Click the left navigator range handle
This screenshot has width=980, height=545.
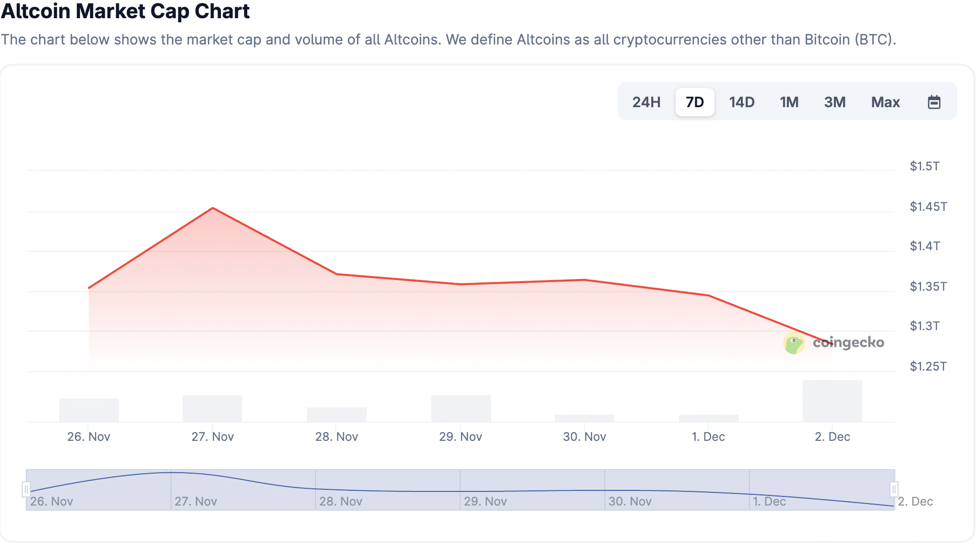26,489
